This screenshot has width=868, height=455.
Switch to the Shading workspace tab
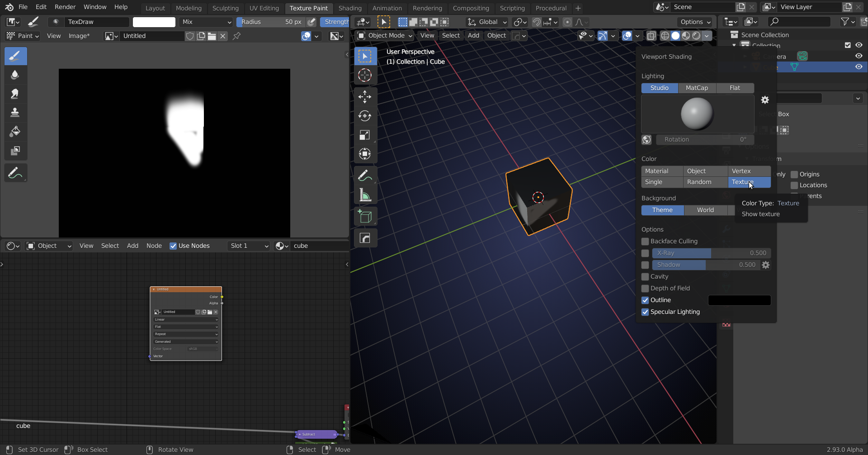click(x=350, y=8)
